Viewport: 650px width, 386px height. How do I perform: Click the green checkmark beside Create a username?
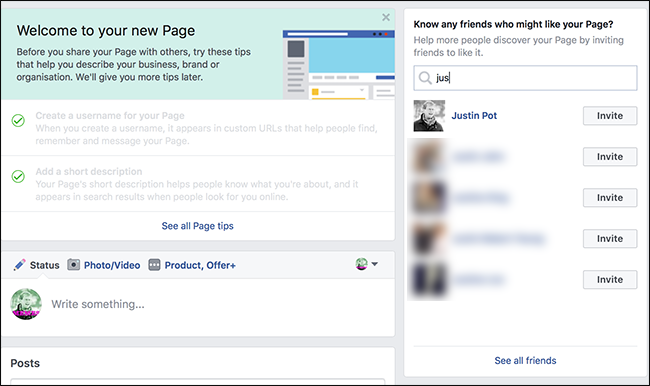18,121
